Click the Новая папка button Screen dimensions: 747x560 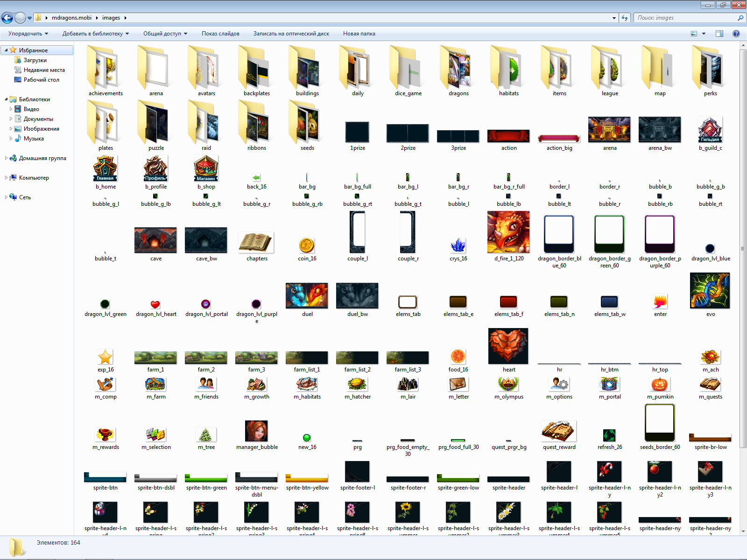click(x=359, y=34)
